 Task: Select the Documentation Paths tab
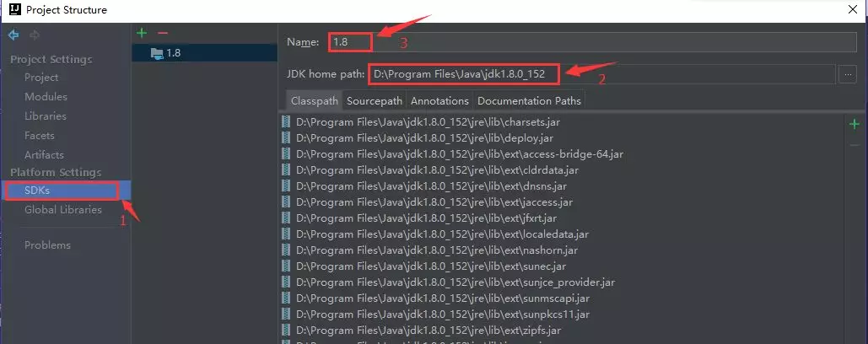(529, 100)
